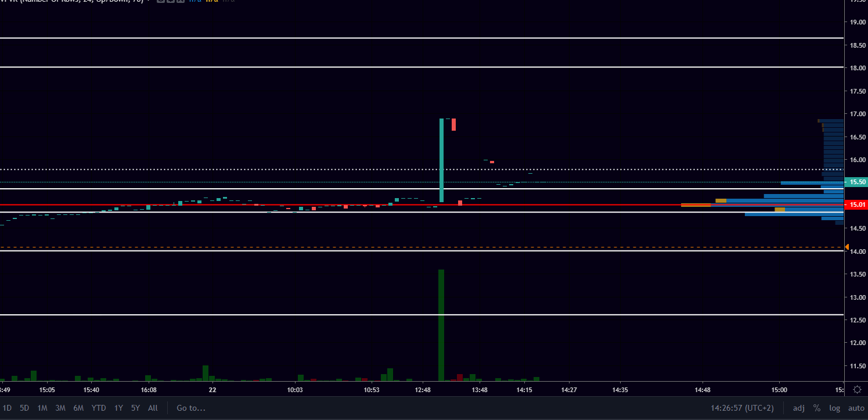Viewport: 868px width, 420px height.
Task: Show All date range
Action: point(153,408)
